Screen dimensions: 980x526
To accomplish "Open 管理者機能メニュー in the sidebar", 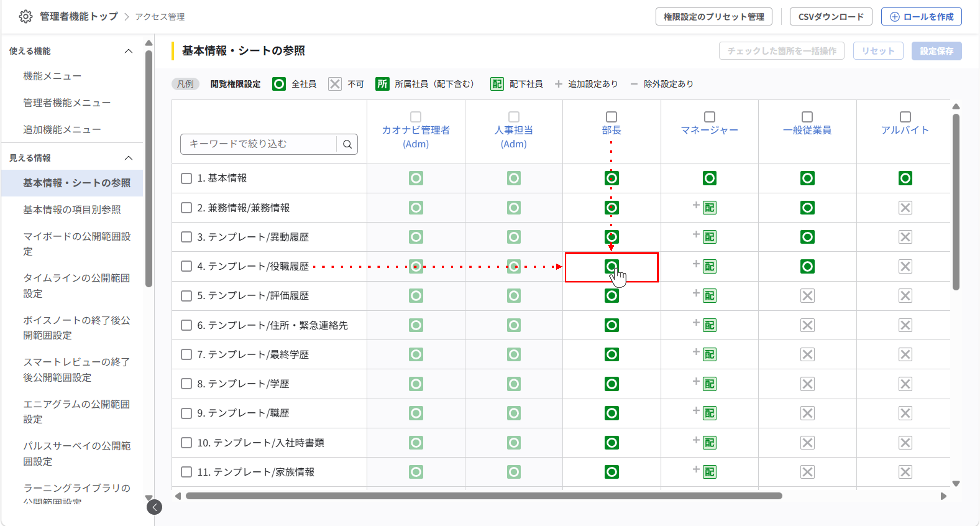I will coord(67,103).
